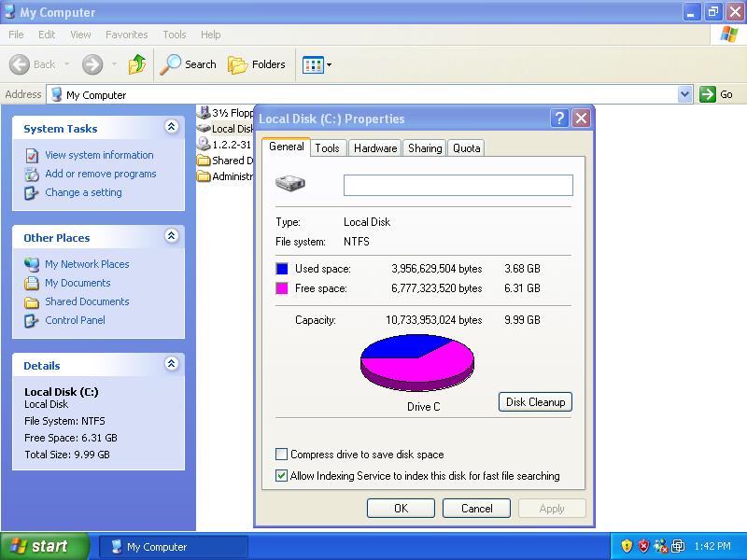Open the File menu
Image resolution: width=747 pixels, height=560 pixels.
pos(16,35)
